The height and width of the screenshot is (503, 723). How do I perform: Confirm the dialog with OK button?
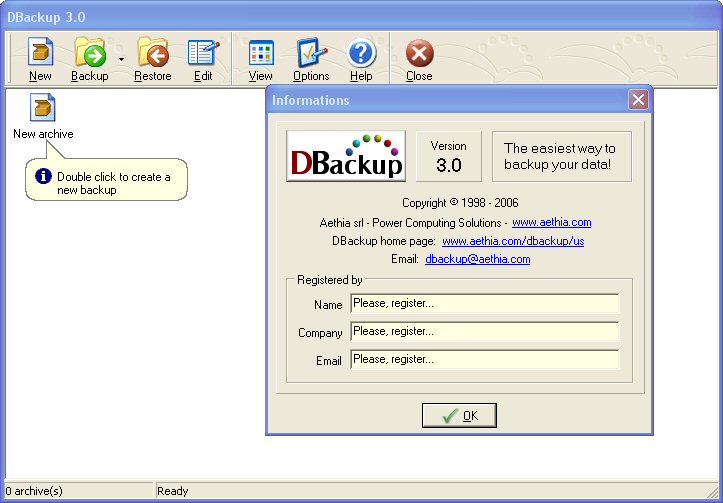[x=459, y=415]
